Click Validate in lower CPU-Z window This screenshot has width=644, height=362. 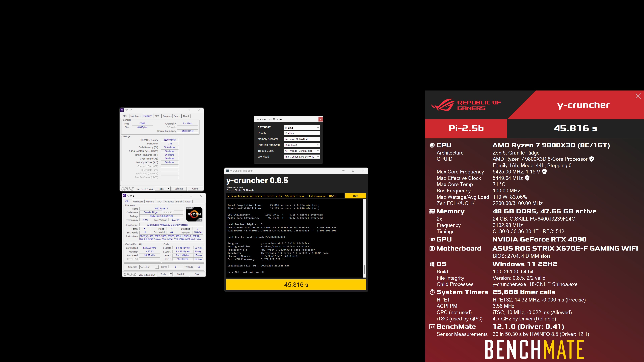pos(181,274)
